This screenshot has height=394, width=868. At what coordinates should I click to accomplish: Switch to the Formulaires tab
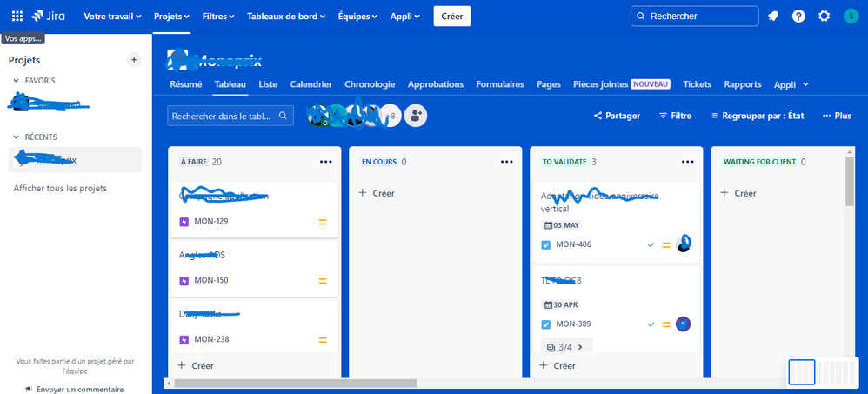pos(500,84)
